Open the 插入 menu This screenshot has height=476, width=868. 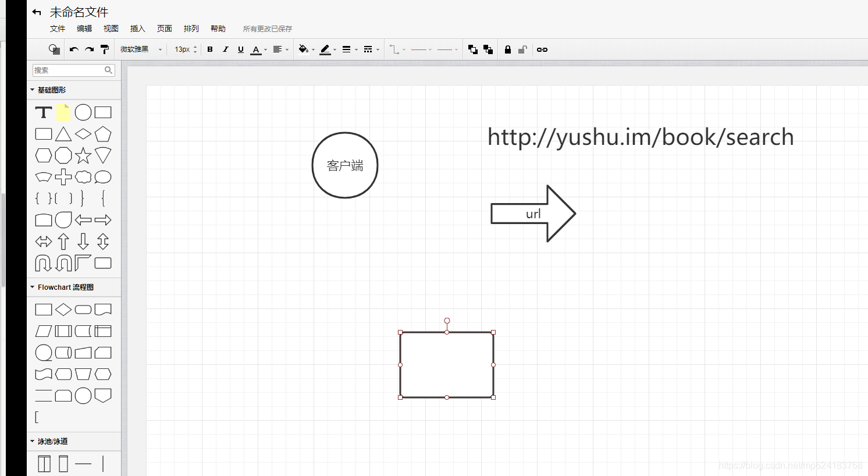pos(138,29)
